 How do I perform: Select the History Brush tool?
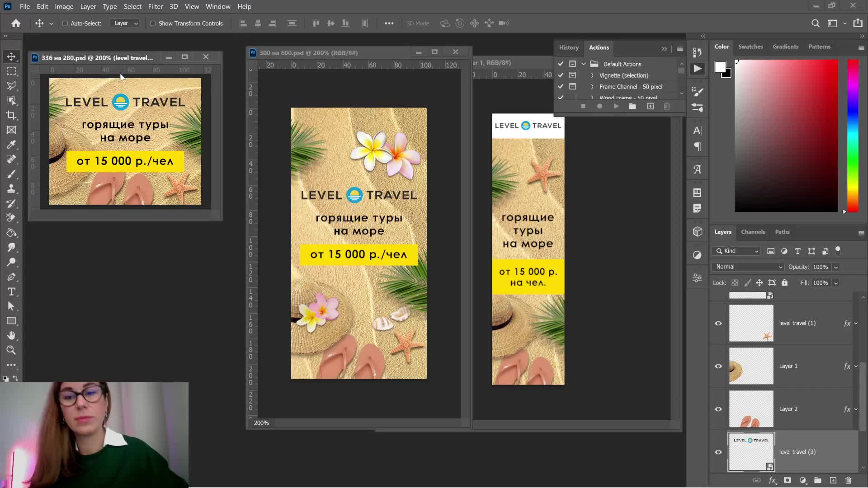click(11, 203)
